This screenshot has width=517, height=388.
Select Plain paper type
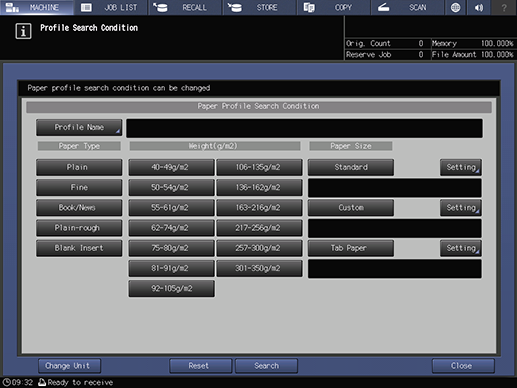tap(79, 167)
